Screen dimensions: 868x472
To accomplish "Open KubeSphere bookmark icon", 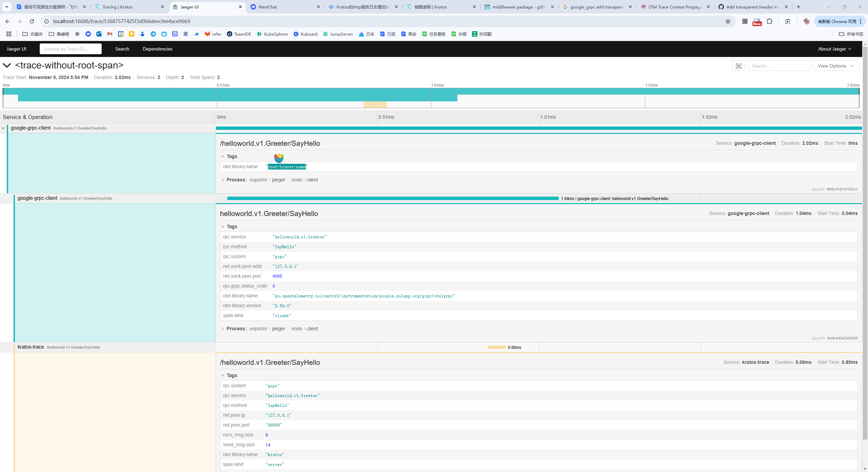I will [259, 34].
